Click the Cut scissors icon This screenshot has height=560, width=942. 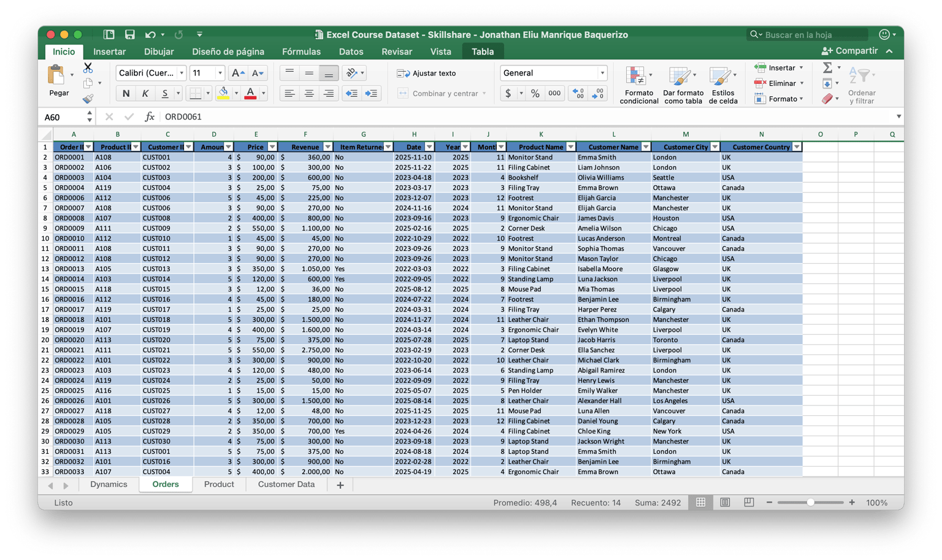coord(88,67)
